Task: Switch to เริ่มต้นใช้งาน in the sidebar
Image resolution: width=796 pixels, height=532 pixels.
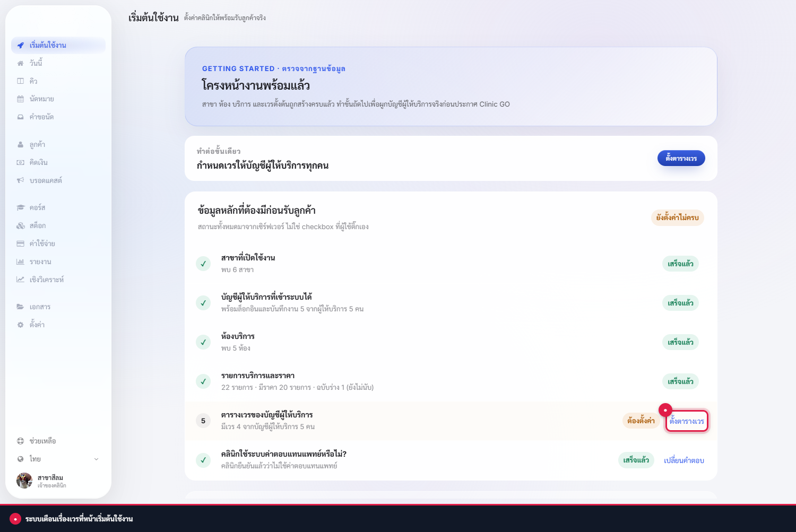Action: click(x=58, y=45)
